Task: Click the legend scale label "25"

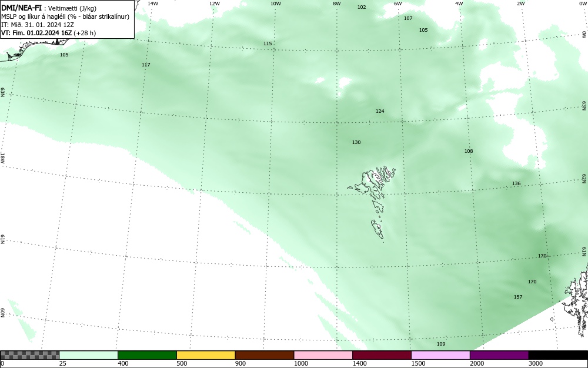Action: (x=63, y=363)
